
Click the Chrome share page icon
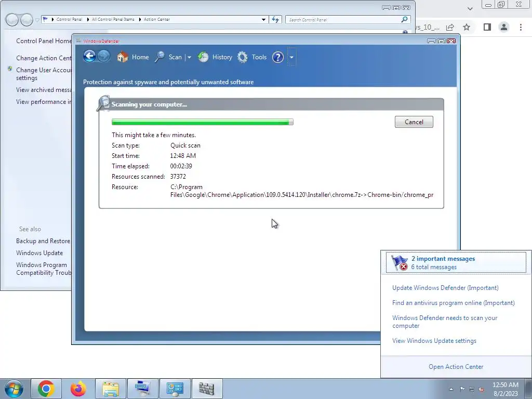(x=450, y=27)
